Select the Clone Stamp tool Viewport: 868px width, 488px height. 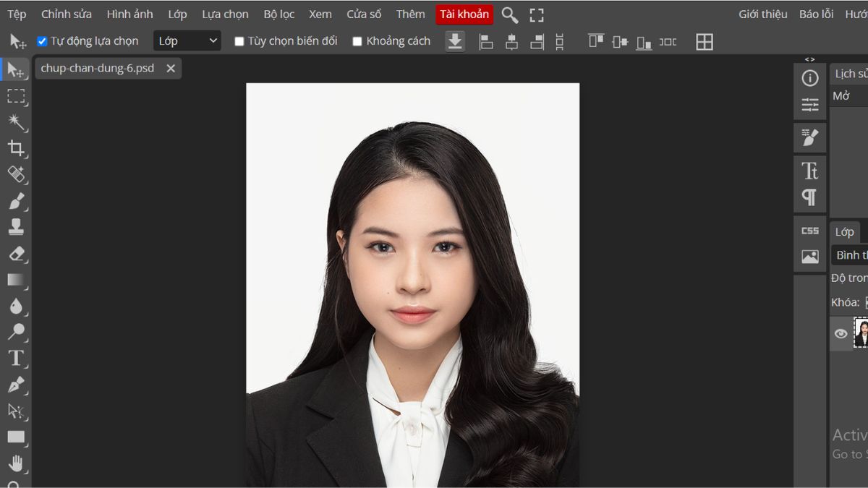pos(17,226)
